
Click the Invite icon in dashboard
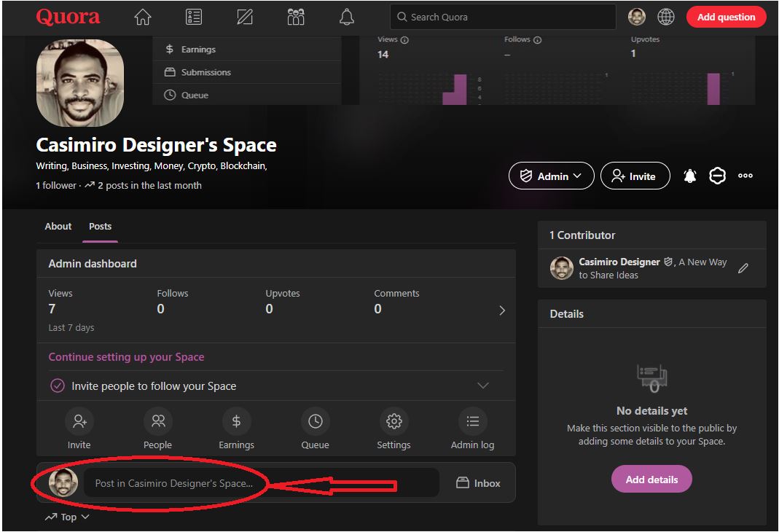[x=79, y=421]
